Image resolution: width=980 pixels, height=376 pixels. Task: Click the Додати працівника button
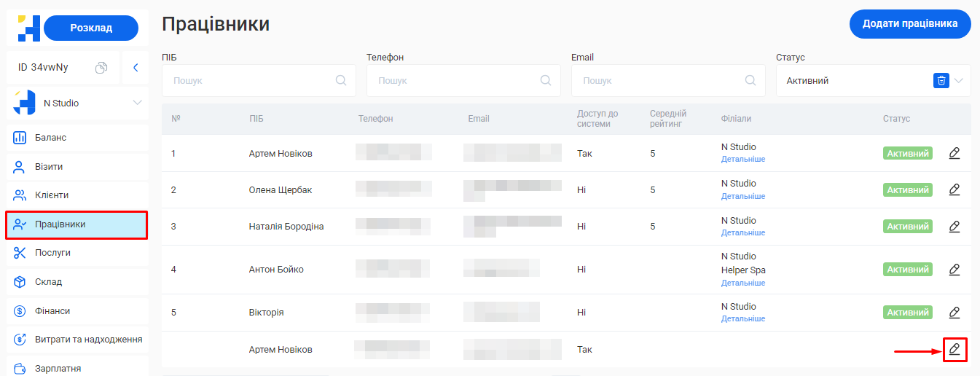909,24
